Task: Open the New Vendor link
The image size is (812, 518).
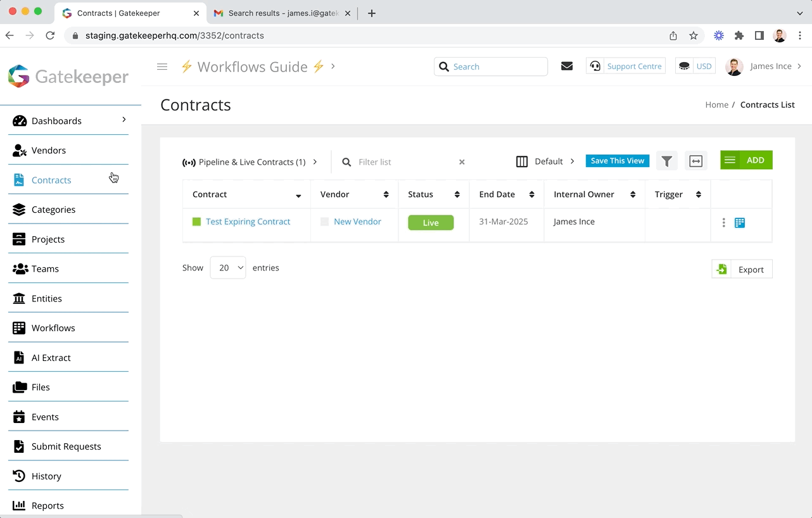Action: (x=357, y=222)
